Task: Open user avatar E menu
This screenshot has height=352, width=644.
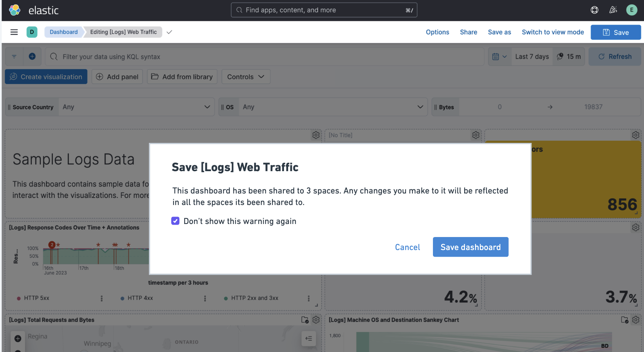Action: 632,10
